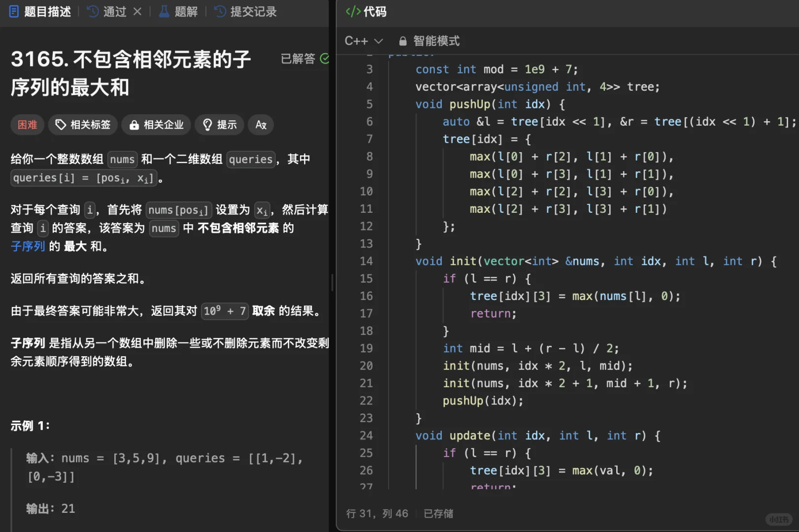The image size is (799, 532).
Task: Click the 子序列 blue link
Action: coord(28,246)
